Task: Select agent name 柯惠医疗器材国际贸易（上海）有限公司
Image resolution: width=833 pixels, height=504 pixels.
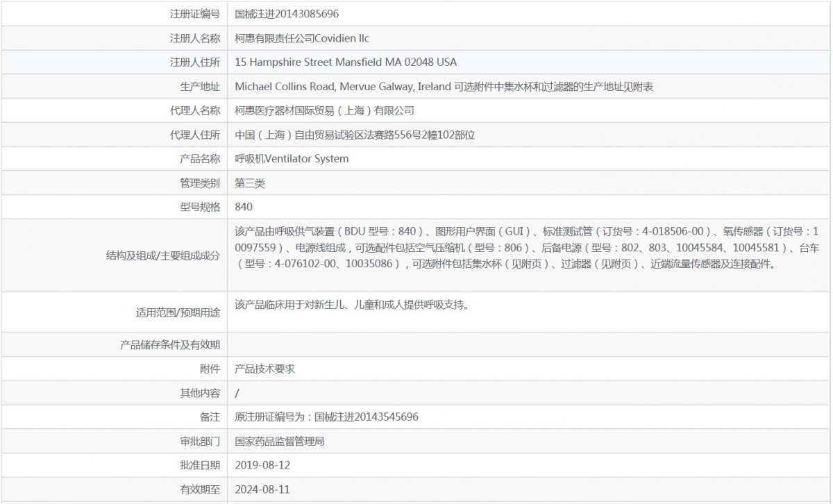Action: [325, 110]
